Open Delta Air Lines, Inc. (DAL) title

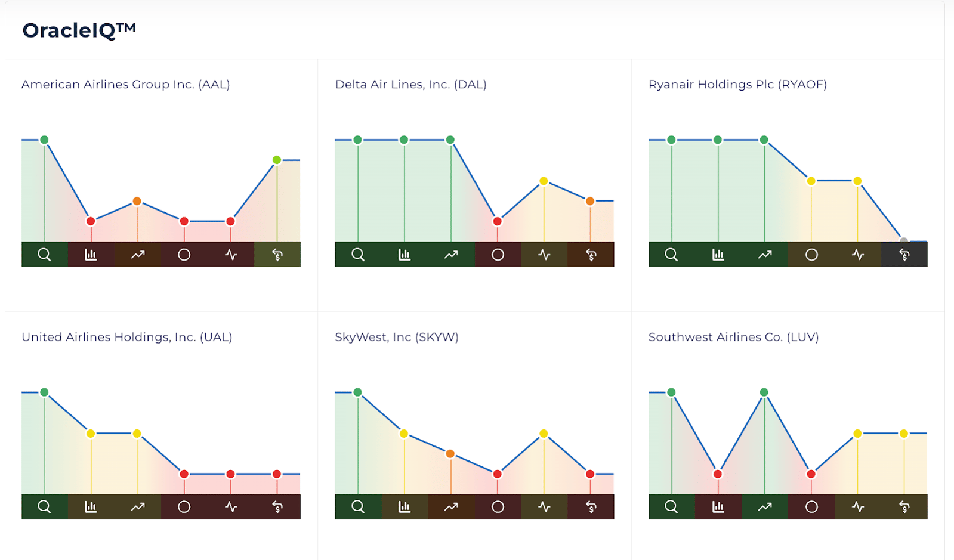pyautogui.click(x=411, y=85)
